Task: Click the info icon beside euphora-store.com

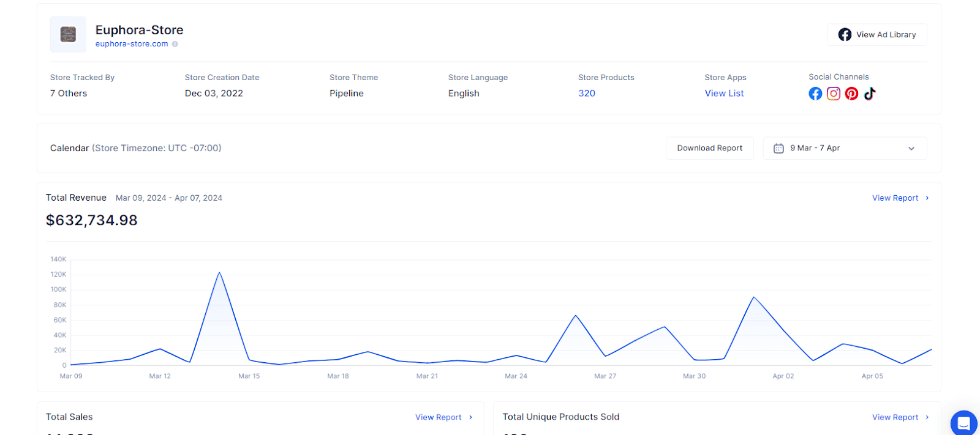Action: (x=175, y=44)
